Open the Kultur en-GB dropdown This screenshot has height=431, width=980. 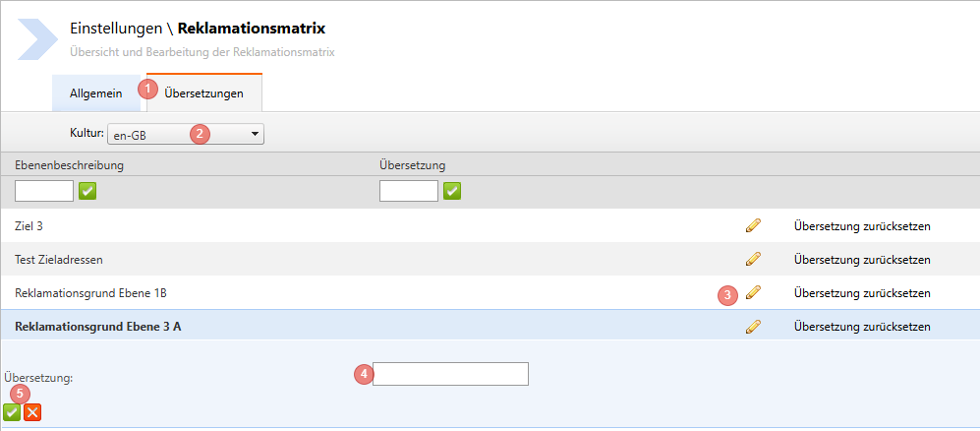click(x=186, y=134)
